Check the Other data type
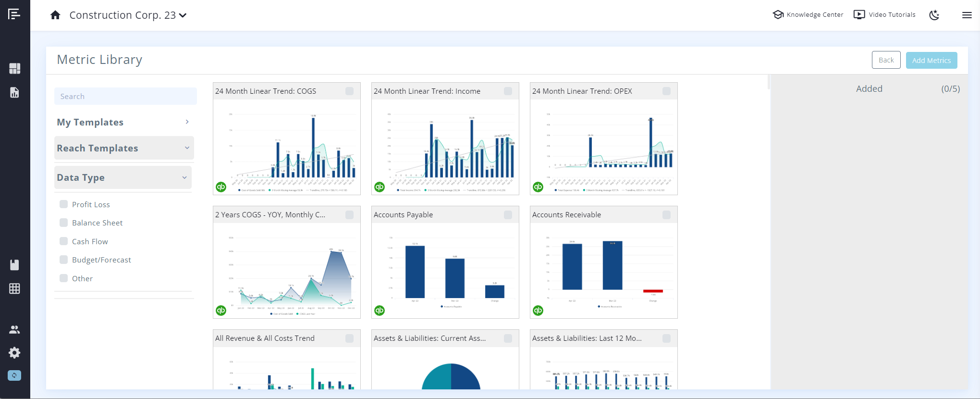The height and width of the screenshot is (399, 980). coord(63,278)
